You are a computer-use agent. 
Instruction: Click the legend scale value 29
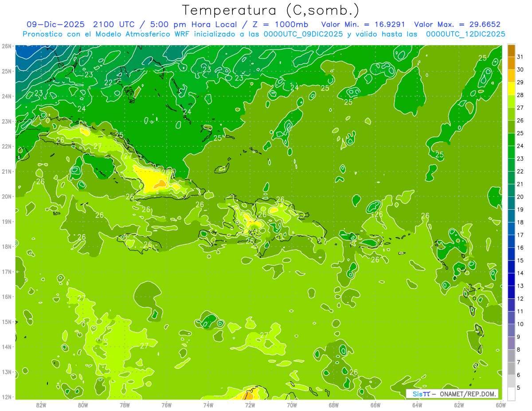coord(520,82)
